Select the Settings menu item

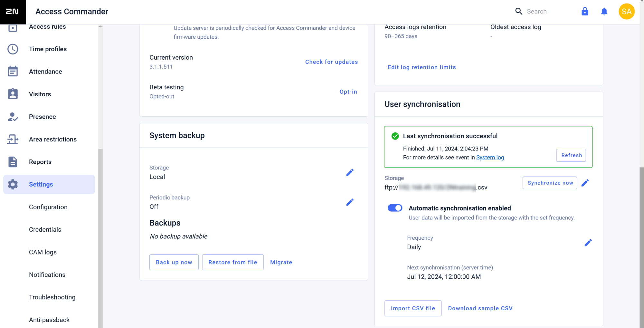(49, 184)
